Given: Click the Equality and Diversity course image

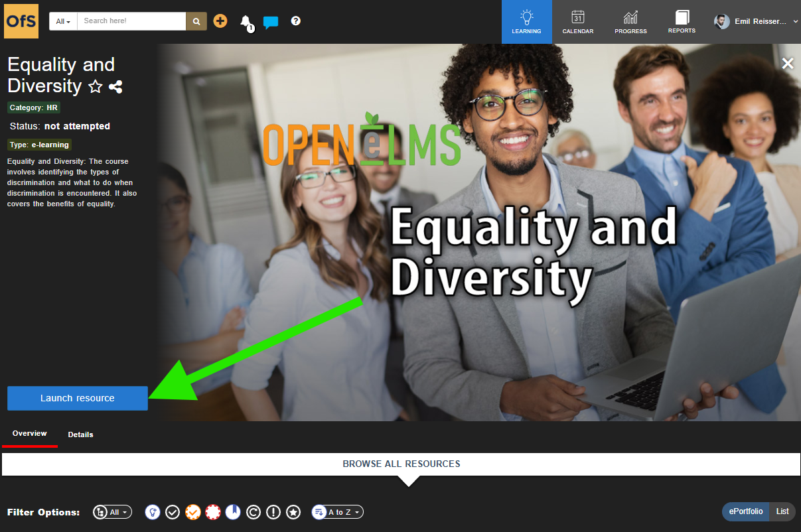Looking at the screenshot, I should click(x=479, y=232).
